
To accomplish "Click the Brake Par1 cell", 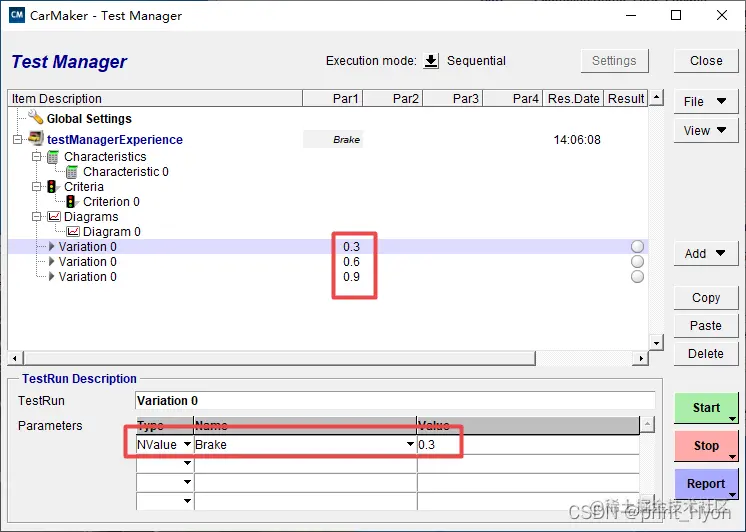I will 333,139.
